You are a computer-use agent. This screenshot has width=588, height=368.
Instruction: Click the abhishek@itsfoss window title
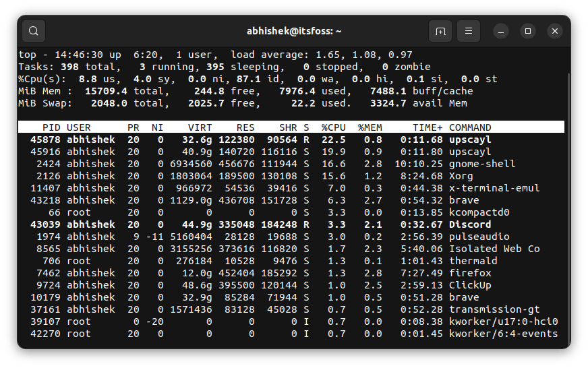[x=293, y=31]
